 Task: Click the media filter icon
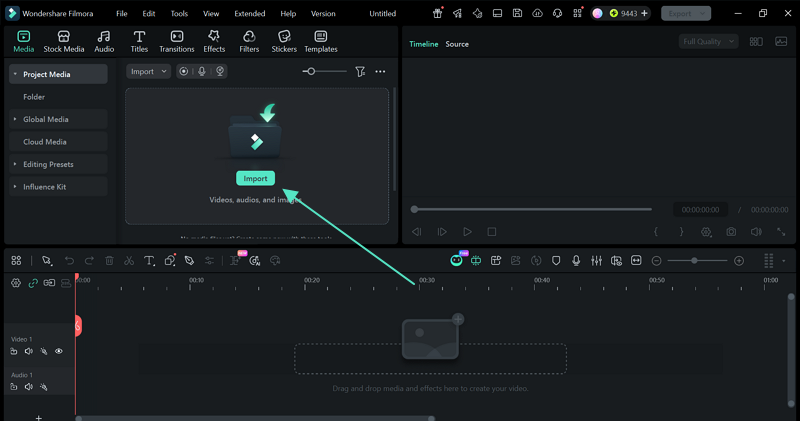(360, 71)
